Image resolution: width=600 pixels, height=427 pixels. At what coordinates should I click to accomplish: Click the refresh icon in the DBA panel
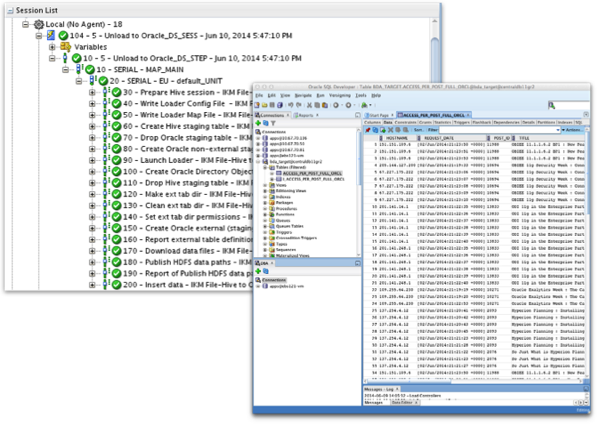pyautogui.click(x=266, y=271)
